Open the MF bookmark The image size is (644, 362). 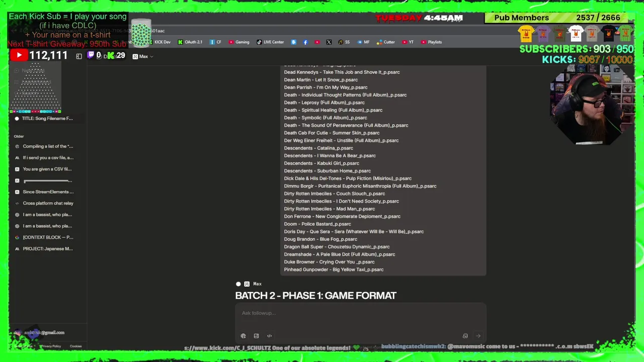click(363, 42)
